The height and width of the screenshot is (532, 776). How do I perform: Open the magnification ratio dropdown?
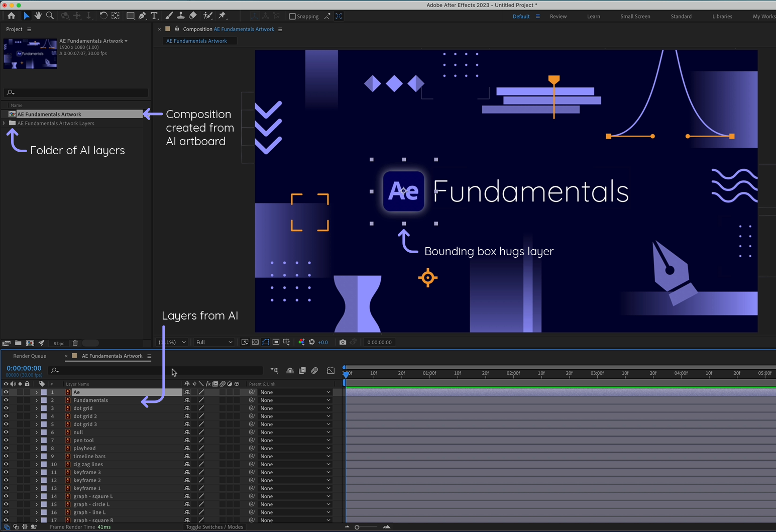point(172,342)
